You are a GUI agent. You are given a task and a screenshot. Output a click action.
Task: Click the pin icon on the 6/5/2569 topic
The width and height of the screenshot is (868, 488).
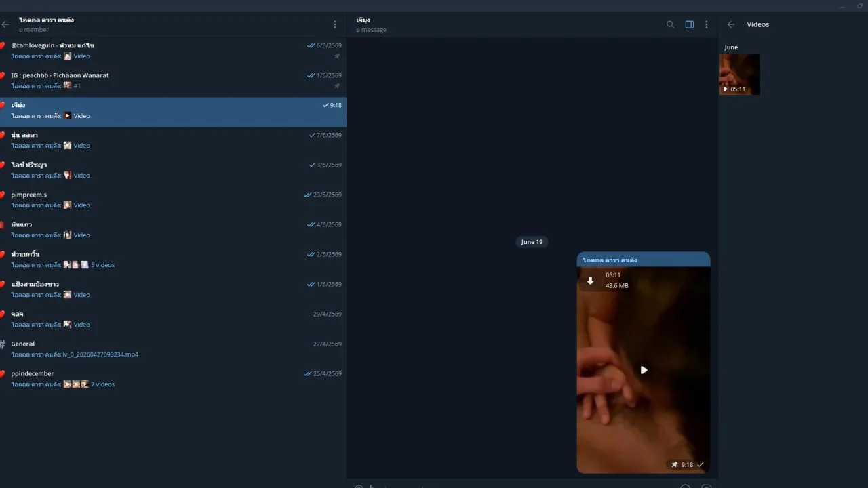[337, 56]
